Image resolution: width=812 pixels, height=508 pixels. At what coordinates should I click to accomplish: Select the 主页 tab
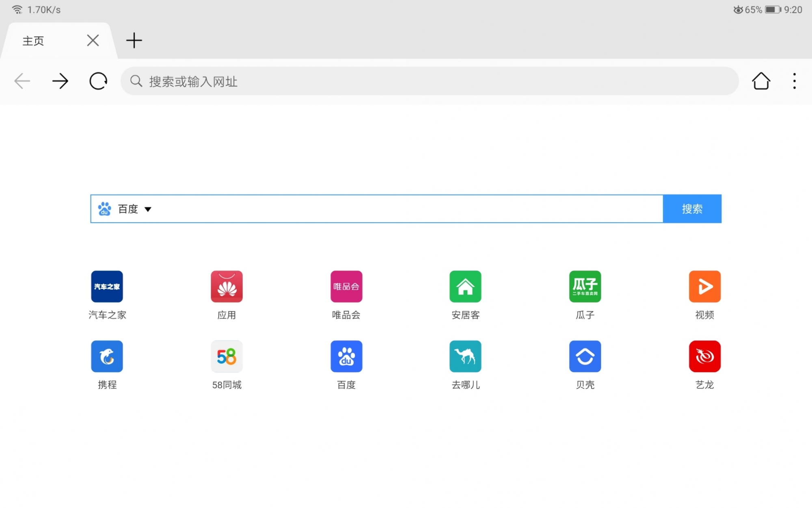coord(60,41)
